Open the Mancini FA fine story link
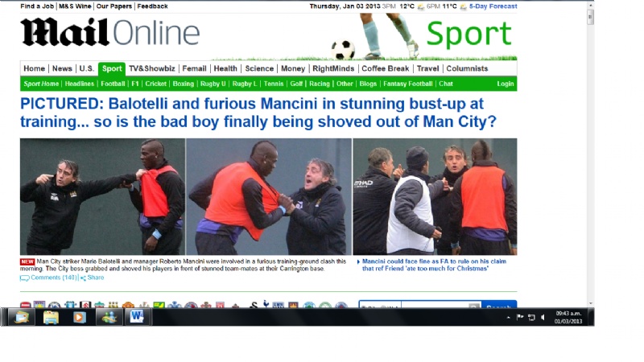This screenshot has width=644, height=362. [434, 265]
